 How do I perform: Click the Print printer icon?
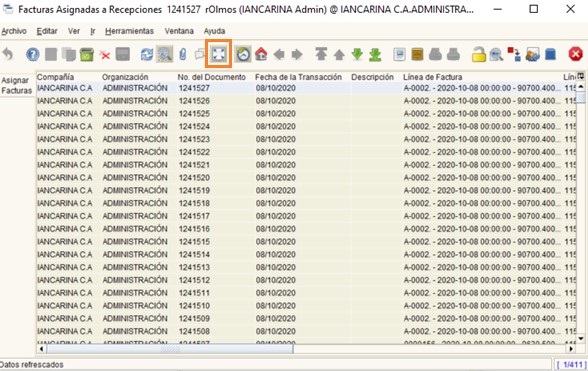click(x=453, y=55)
